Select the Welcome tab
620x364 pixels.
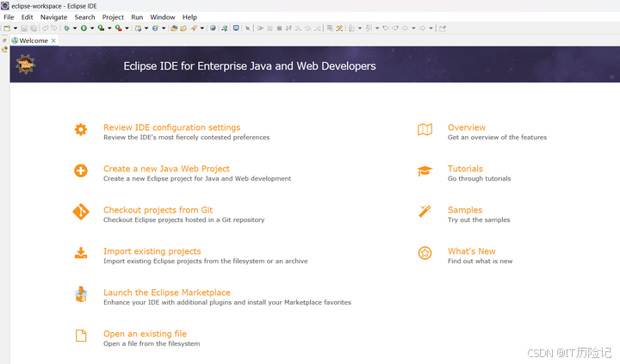[34, 40]
